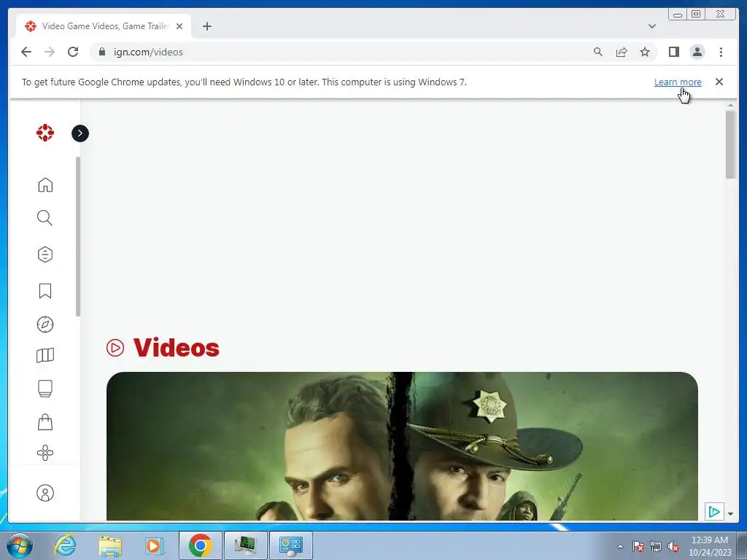Image resolution: width=747 pixels, height=560 pixels.
Task: Open a new tab with plus button
Action: [x=206, y=26]
